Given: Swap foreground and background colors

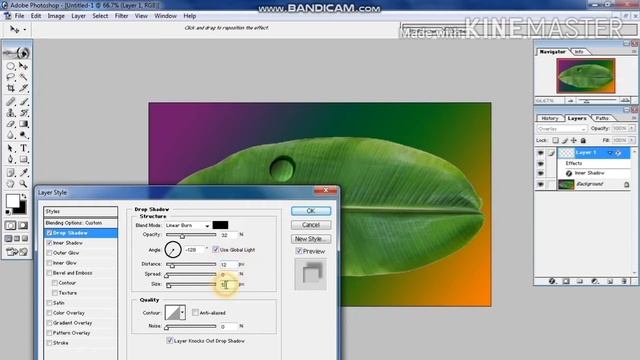Looking at the screenshot, I should click(24, 196).
